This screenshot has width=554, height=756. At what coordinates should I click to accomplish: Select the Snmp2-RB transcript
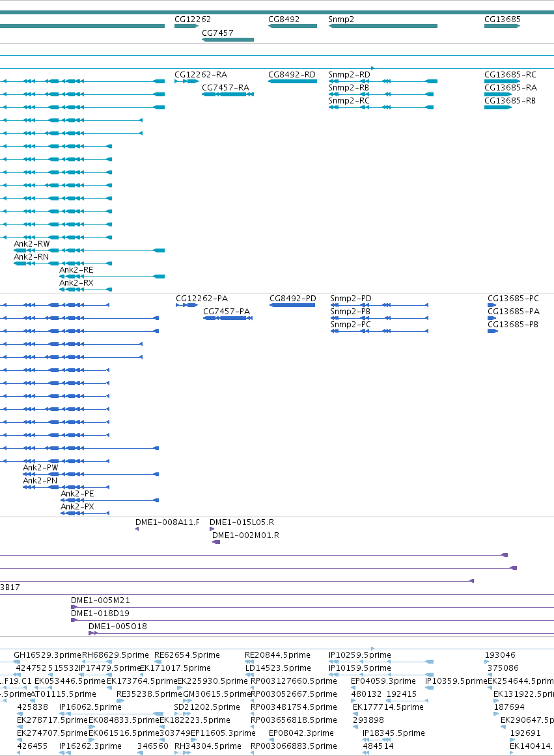coord(349,88)
